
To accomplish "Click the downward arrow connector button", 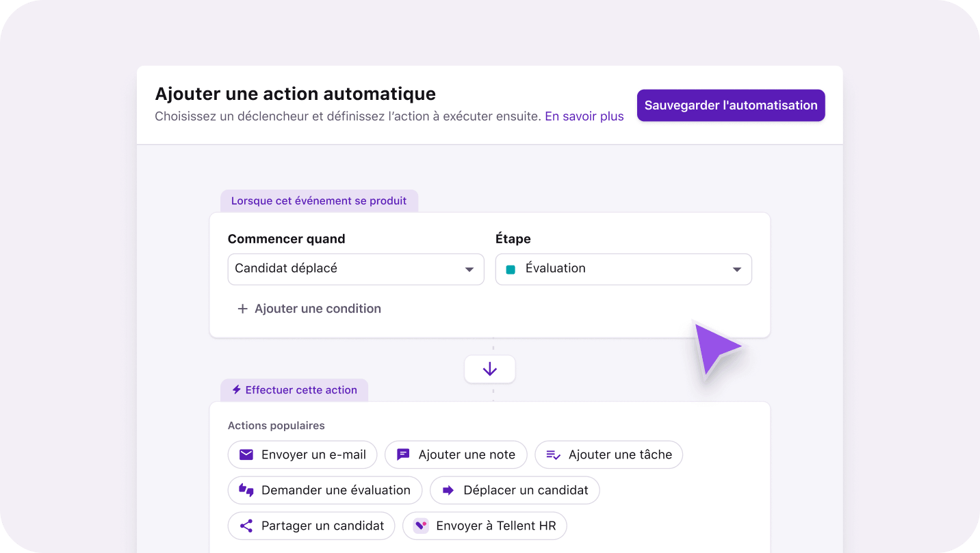I will 490,369.
